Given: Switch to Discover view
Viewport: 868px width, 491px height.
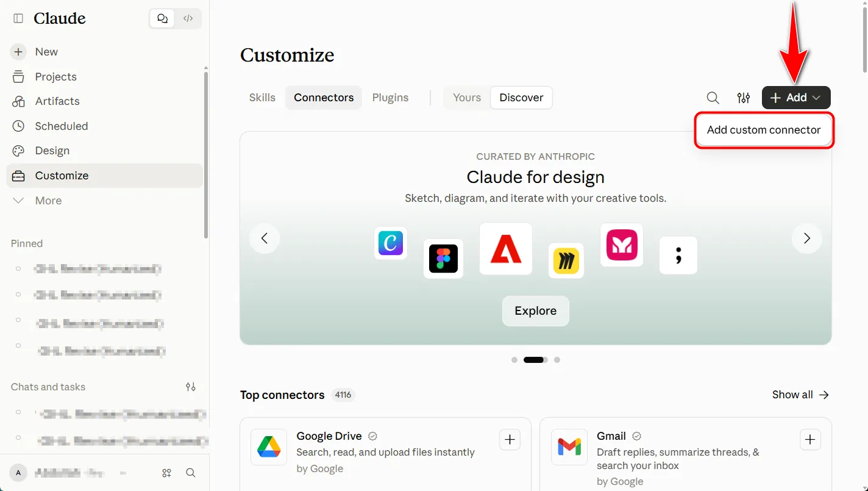Looking at the screenshot, I should [521, 98].
